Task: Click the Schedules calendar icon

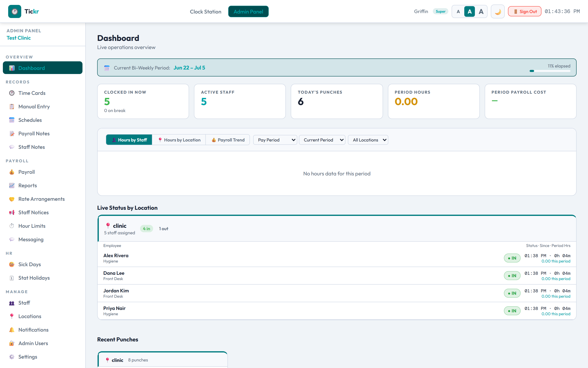Action: [x=12, y=120]
